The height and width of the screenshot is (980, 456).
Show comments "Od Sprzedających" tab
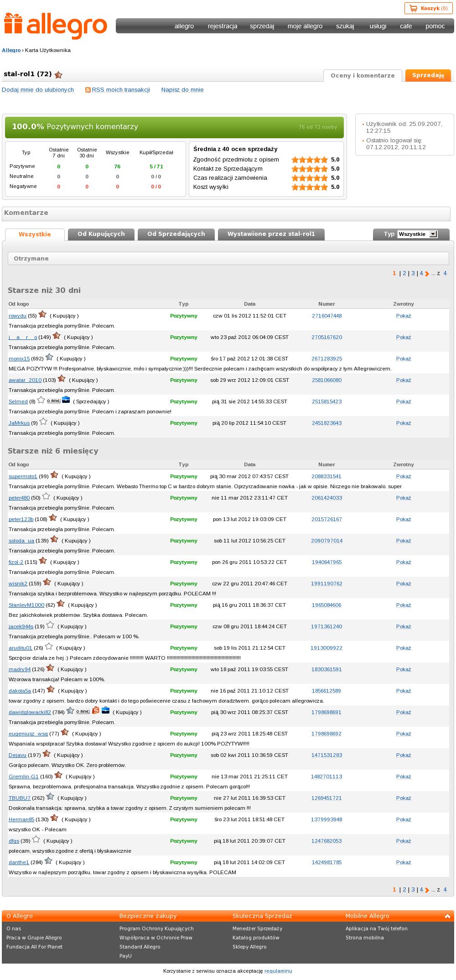[x=176, y=234]
